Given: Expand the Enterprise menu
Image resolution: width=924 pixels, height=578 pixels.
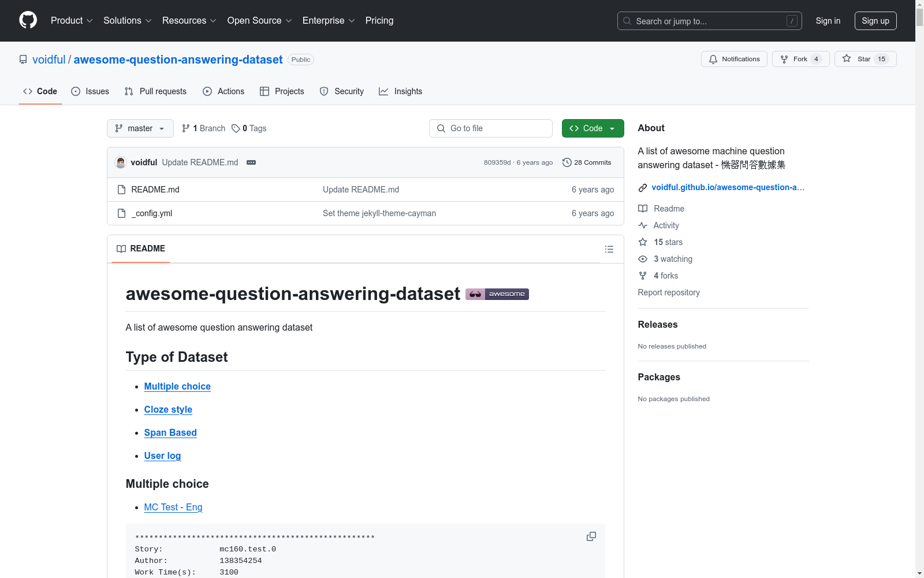Looking at the screenshot, I should coord(329,20).
